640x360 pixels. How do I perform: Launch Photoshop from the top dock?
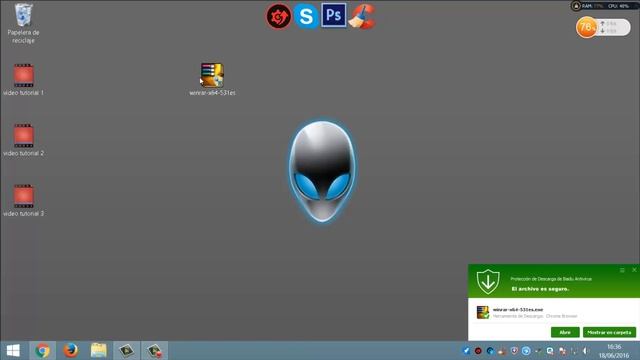click(x=333, y=15)
